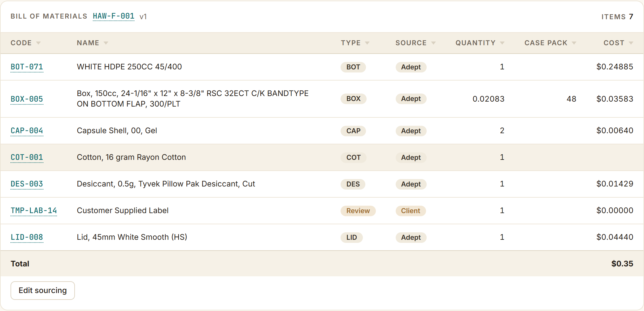This screenshot has width=644, height=311.
Task: Open the COT-001 item link
Action: tap(27, 157)
